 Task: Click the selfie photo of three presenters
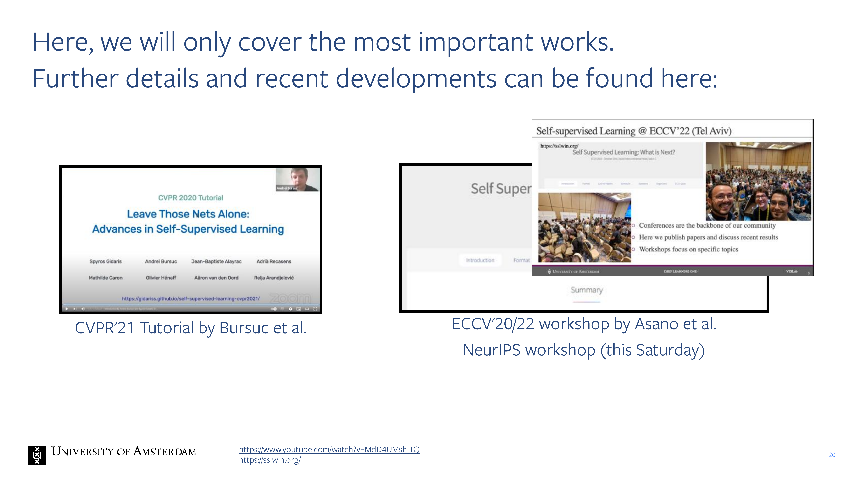[x=758, y=181]
